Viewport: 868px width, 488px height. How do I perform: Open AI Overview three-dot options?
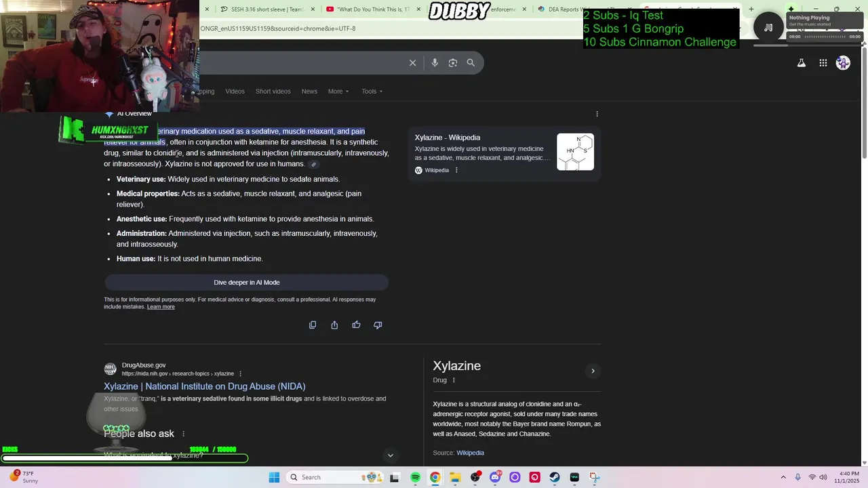[x=597, y=114]
